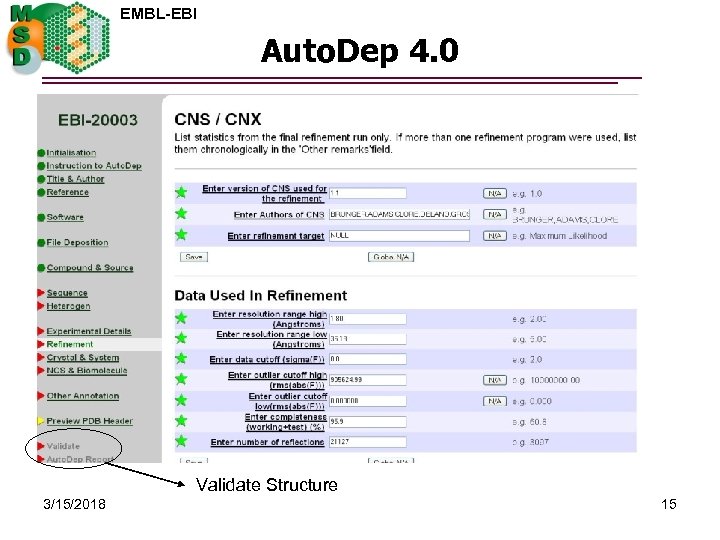Screen dimensions: 720x540
Task: Select the Software sidebar link
Action: tap(65, 217)
